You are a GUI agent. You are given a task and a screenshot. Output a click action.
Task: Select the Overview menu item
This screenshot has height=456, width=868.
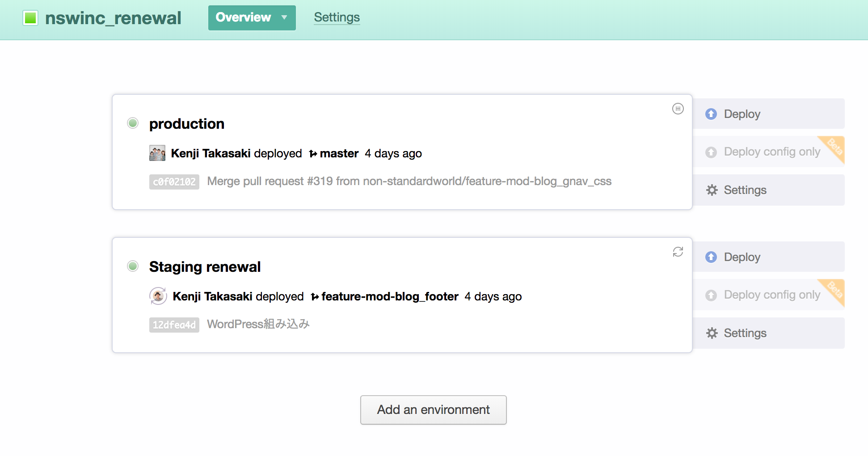click(244, 18)
